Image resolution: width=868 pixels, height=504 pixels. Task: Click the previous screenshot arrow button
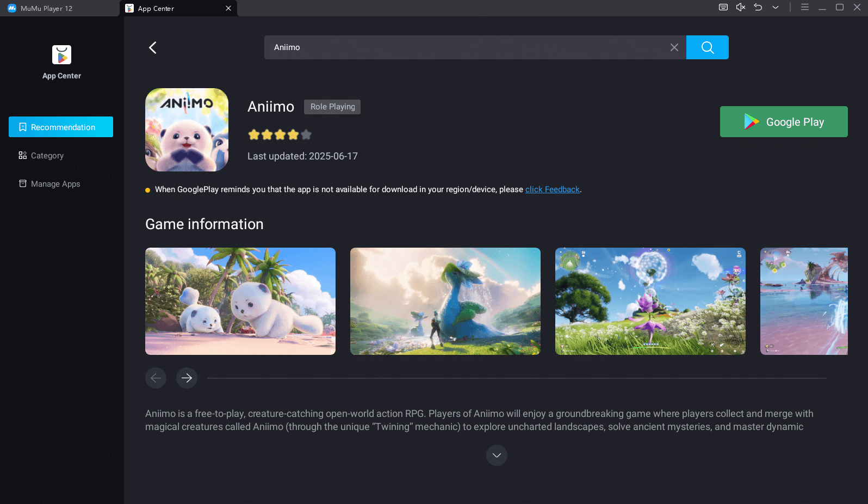(156, 378)
